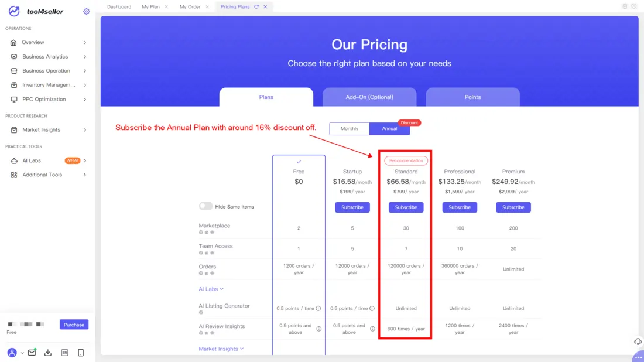
Task: Switch to the Add-On (Optional) tab
Action: 369,97
